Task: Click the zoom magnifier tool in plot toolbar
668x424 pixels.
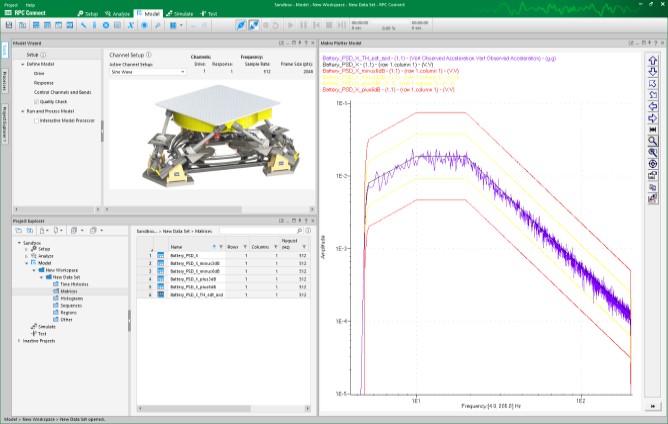Action: [x=653, y=142]
